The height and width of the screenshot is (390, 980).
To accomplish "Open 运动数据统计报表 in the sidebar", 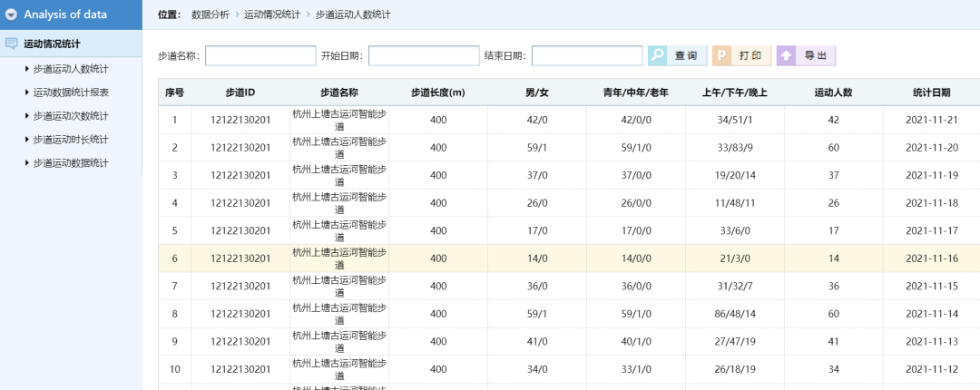I will [x=71, y=93].
